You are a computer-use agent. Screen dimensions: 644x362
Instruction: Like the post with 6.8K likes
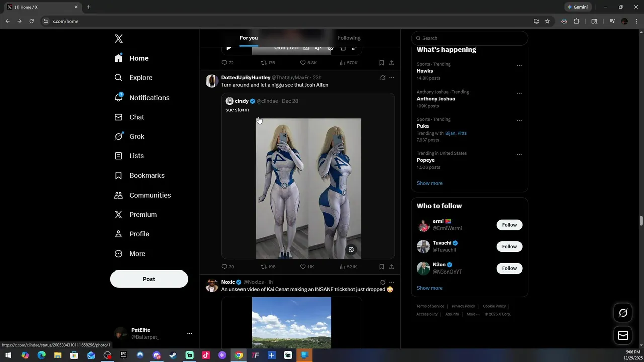308,63
